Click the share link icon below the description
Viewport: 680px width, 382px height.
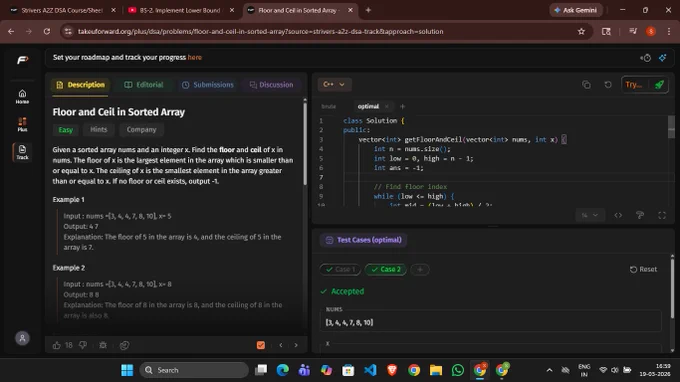[124, 345]
